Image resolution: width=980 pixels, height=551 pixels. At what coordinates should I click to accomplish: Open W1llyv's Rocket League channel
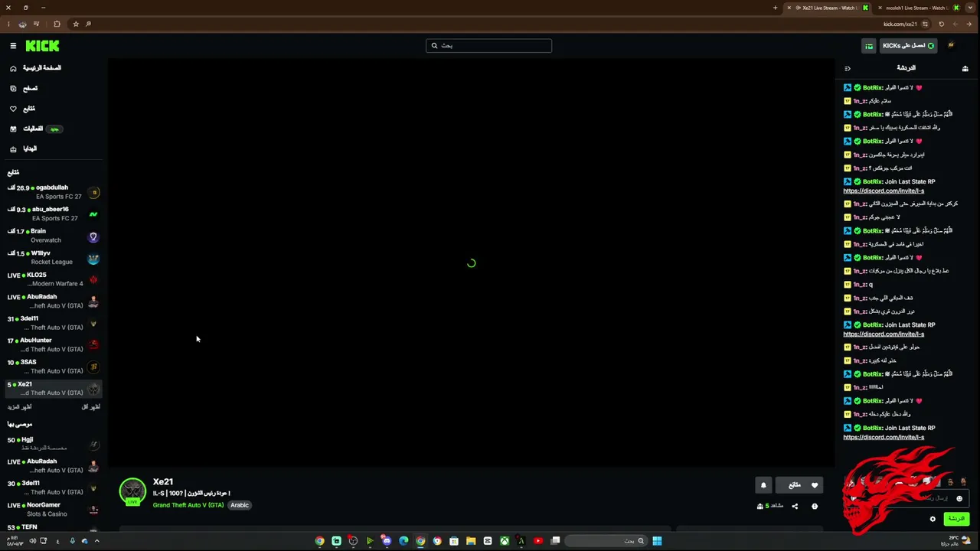54,257
